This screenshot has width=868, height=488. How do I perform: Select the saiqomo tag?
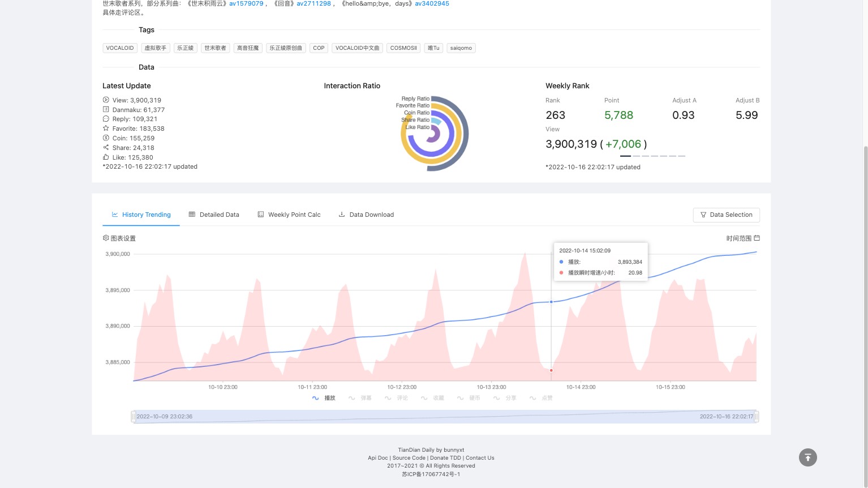[x=461, y=48]
